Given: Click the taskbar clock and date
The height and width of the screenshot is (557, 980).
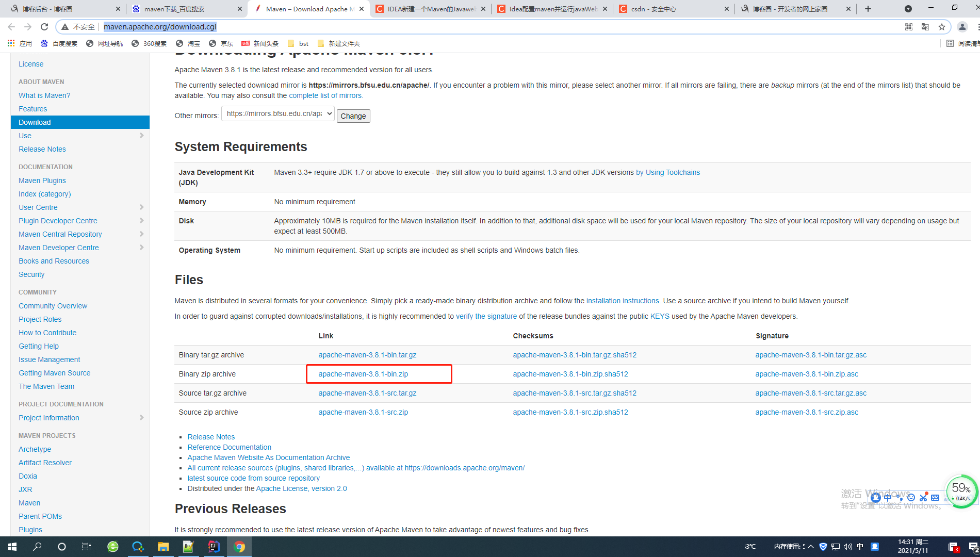Looking at the screenshot, I should pyautogui.click(x=913, y=547).
